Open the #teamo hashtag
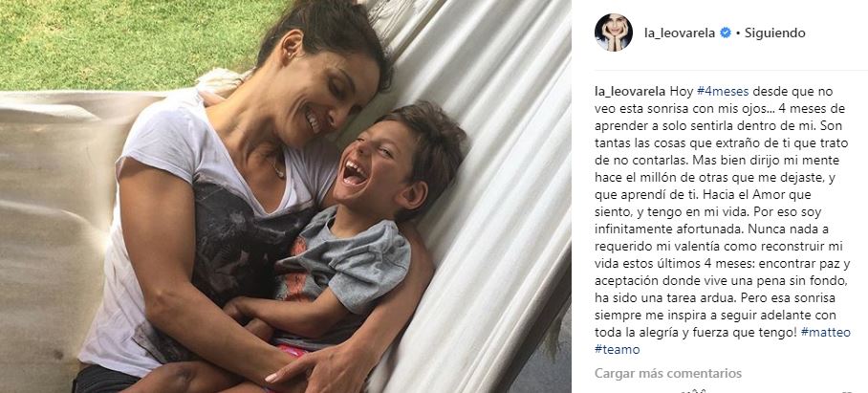The image size is (868, 393). [618, 350]
